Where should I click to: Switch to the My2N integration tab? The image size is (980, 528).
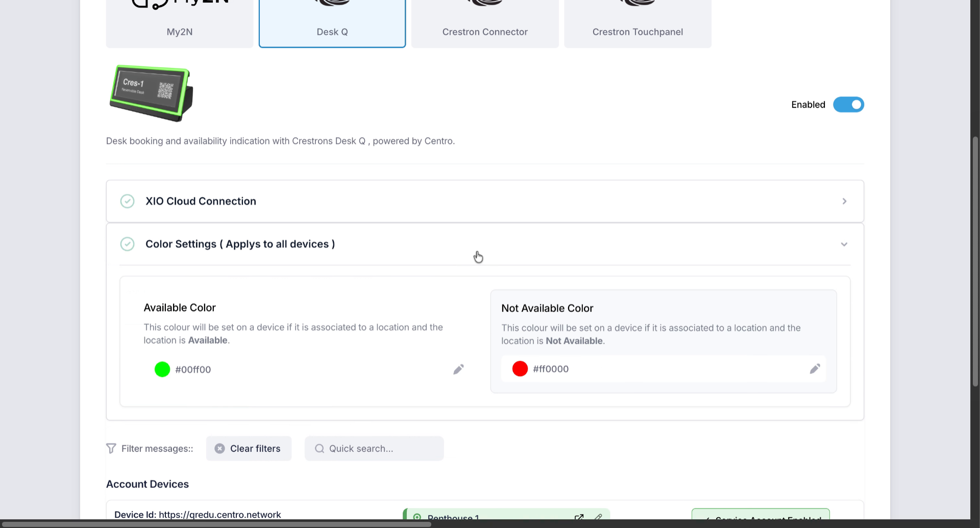pos(180,25)
